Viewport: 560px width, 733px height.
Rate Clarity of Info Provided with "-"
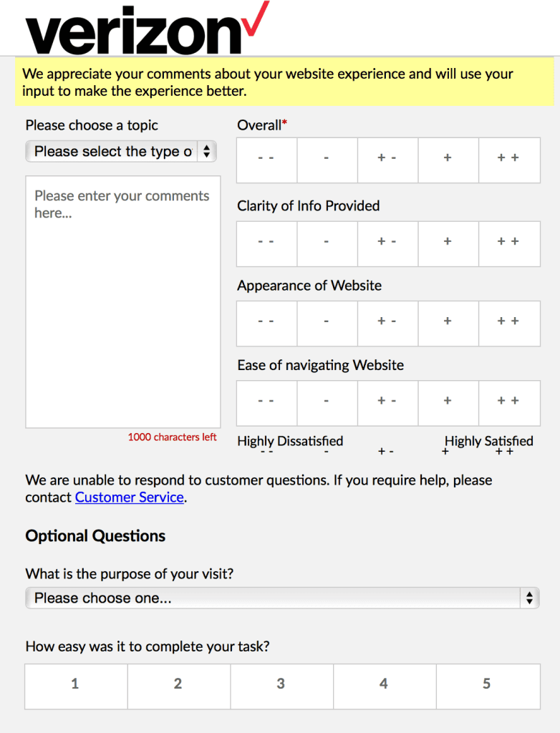(x=327, y=244)
